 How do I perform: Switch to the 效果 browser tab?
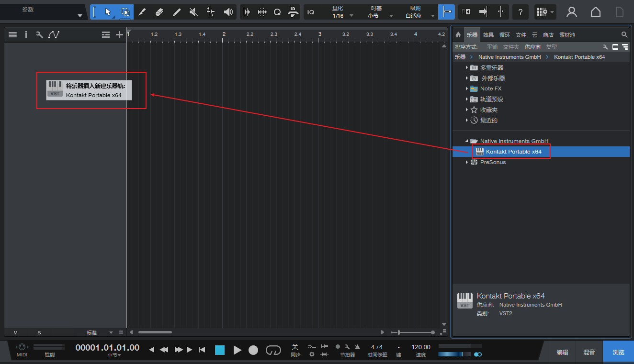[x=488, y=35]
